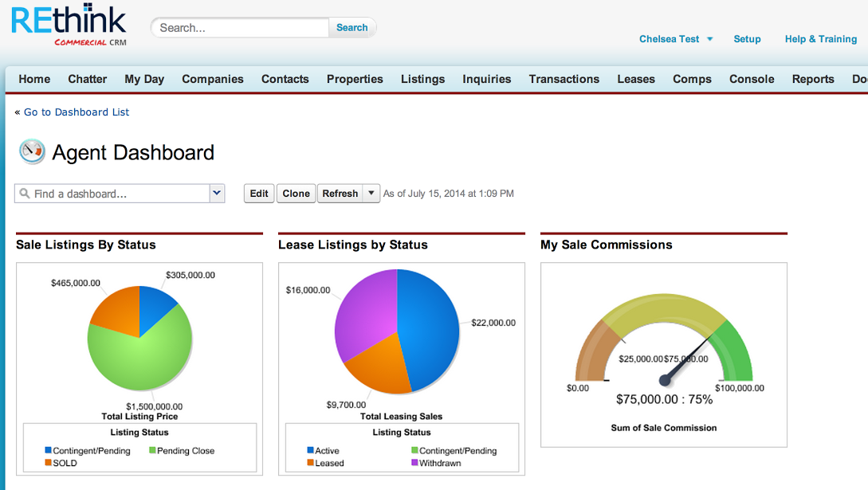Image resolution: width=868 pixels, height=490 pixels.
Task: Click the magnifier icon in dashboard finder
Action: (24, 194)
